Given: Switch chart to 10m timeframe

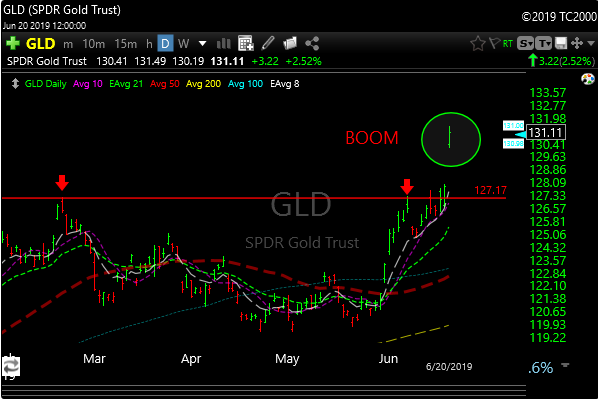Looking at the screenshot, I should (x=93, y=44).
